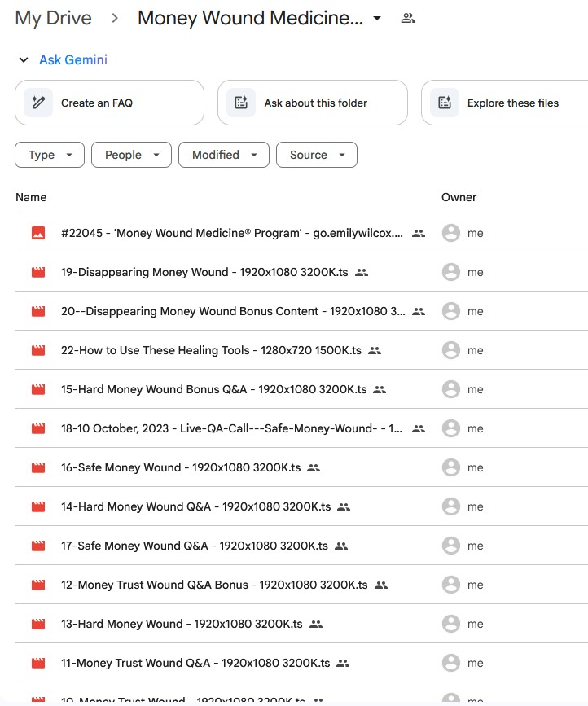Select 12-Money Trust Wound Q&A Bonus file
The height and width of the screenshot is (706, 588).
[213, 585]
